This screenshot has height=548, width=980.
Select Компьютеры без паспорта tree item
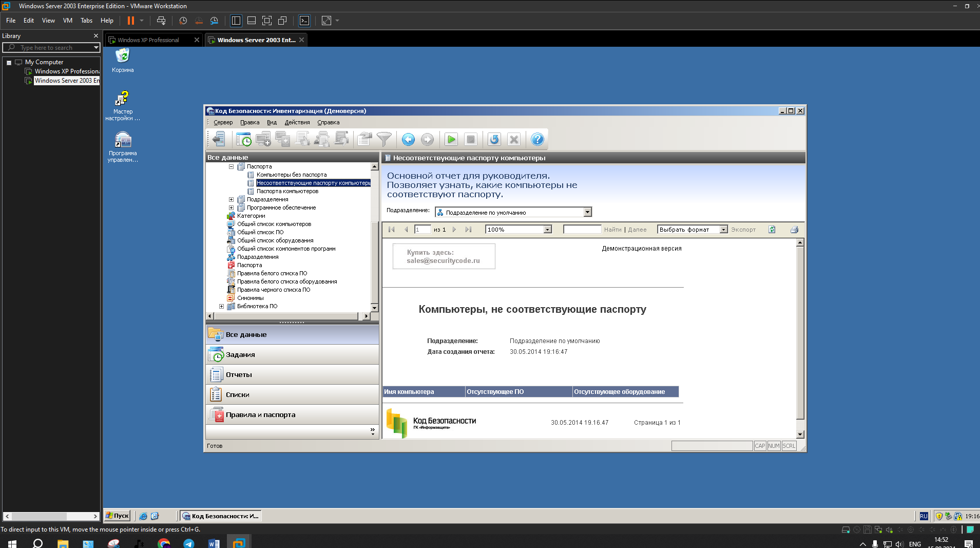[x=292, y=175]
